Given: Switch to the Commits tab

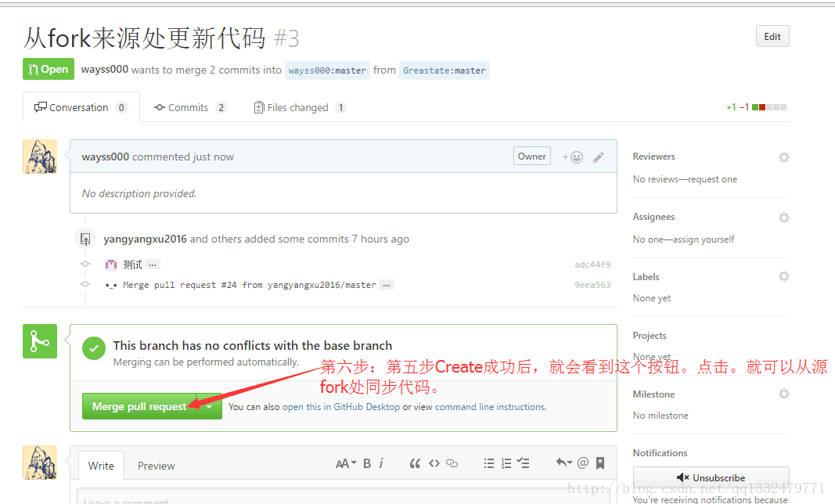Looking at the screenshot, I should [190, 108].
